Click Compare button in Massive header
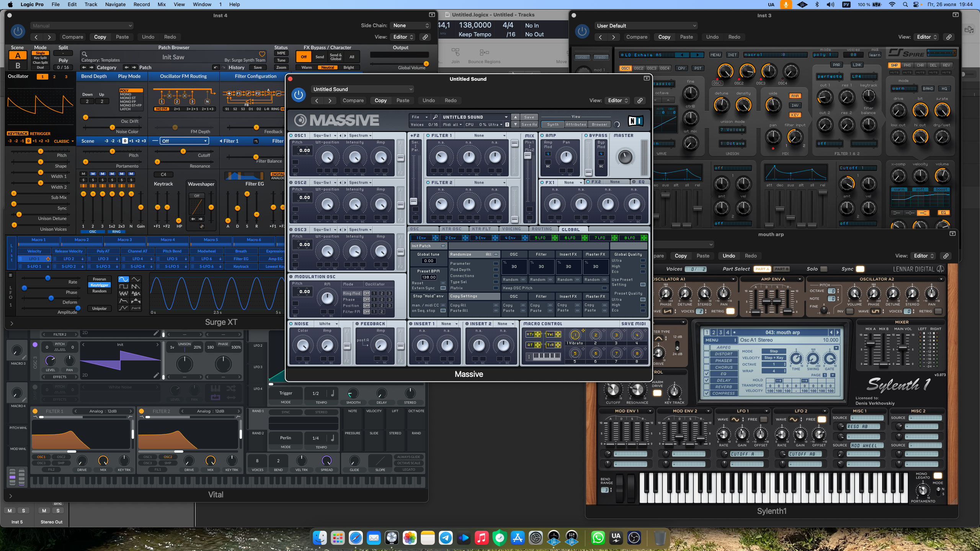Viewport: 980px width, 551px height. (x=353, y=101)
